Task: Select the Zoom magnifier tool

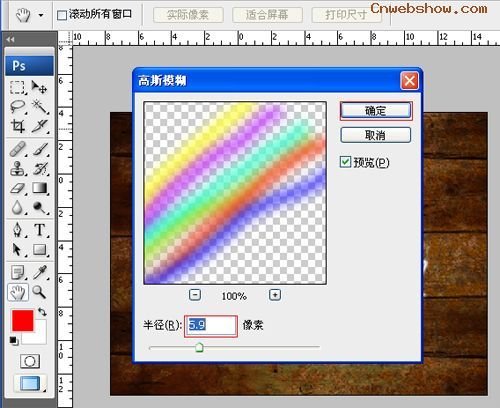Action: tap(39, 292)
